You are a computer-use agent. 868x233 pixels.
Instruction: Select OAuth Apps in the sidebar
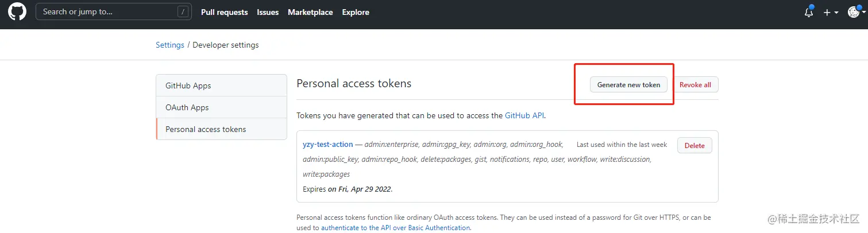pyautogui.click(x=221, y=107)
